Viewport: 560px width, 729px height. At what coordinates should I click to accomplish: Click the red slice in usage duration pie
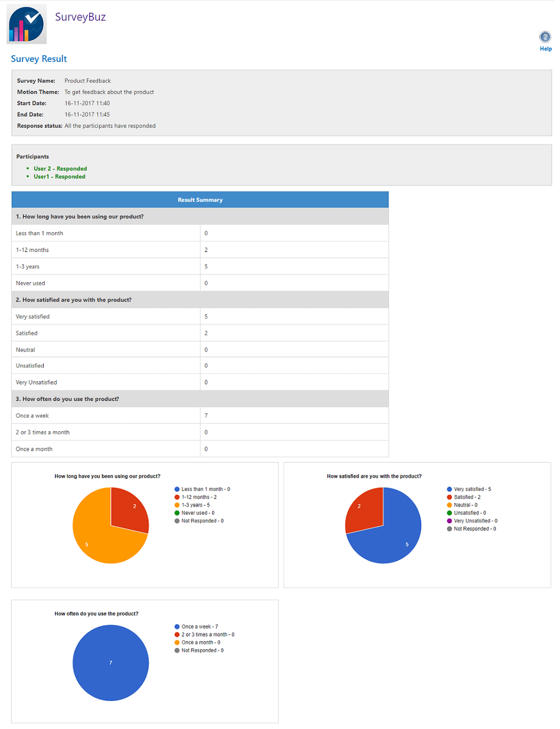[129, 510]
